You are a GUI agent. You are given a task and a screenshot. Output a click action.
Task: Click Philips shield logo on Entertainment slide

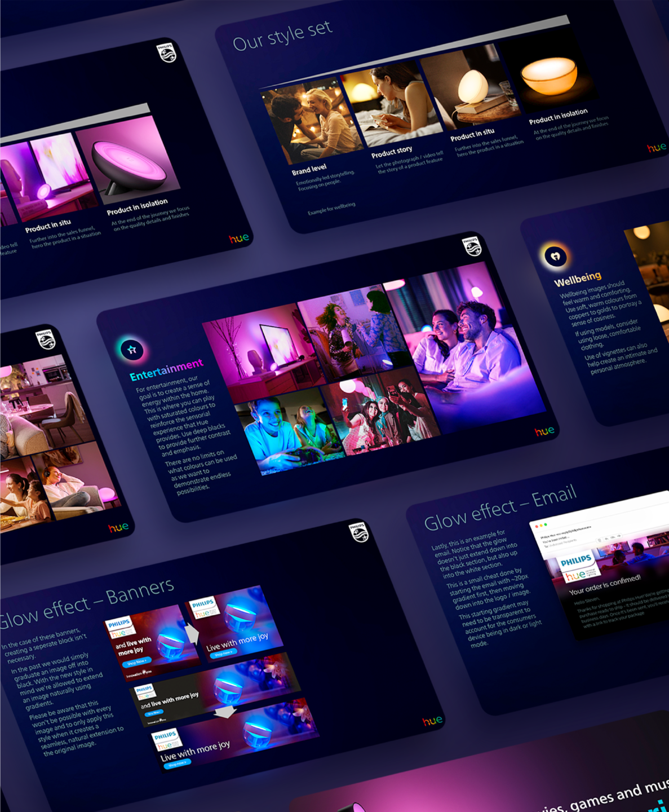click(472, 246)
